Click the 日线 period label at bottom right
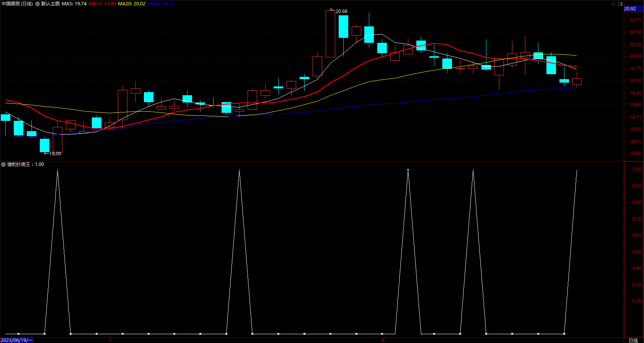Viewport: 644px width, 343px height. (633, 340)
